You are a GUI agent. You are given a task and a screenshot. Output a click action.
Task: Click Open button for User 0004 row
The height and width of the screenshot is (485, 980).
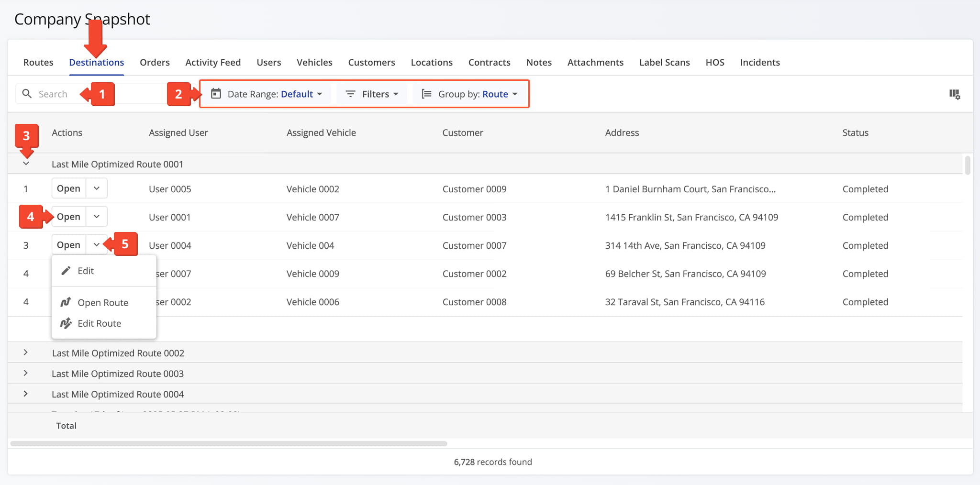pos(68,245)
